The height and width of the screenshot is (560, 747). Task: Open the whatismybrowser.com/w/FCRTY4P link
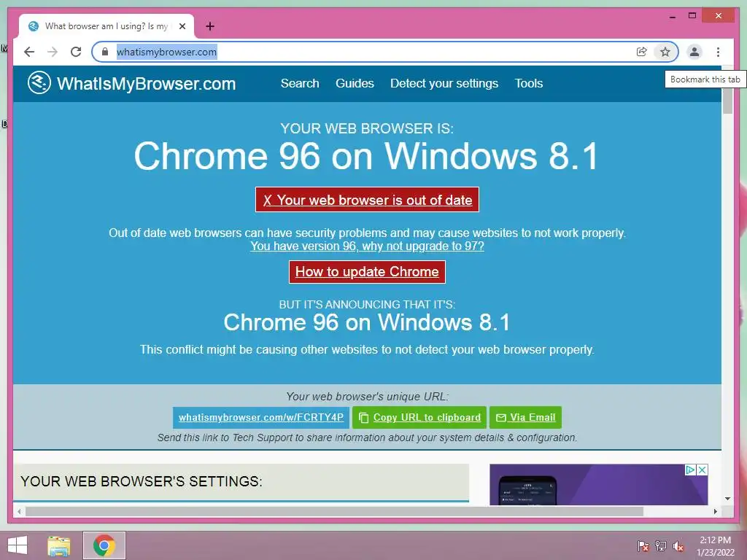coord(261,417)
